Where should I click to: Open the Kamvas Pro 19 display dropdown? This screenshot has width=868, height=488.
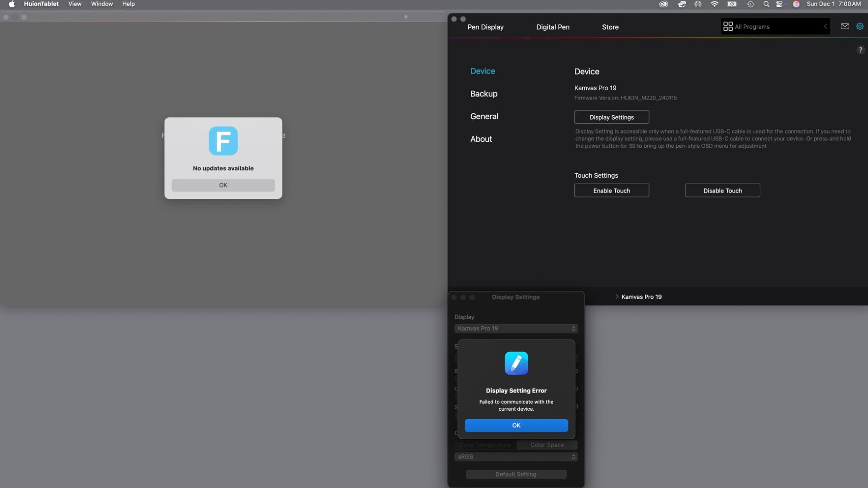[516, 328]
